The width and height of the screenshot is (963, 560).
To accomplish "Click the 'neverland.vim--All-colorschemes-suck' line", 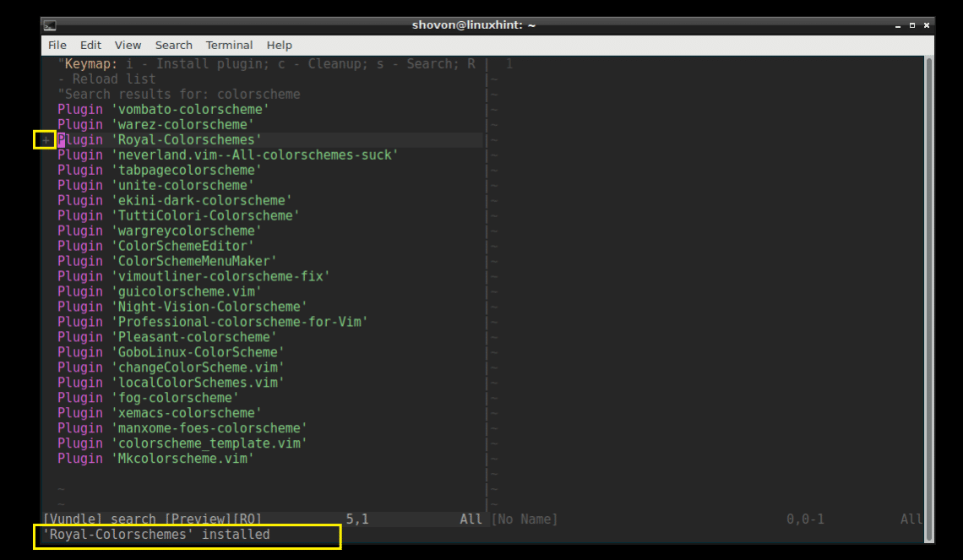I will pyautogui.click(x=228, y=155).
